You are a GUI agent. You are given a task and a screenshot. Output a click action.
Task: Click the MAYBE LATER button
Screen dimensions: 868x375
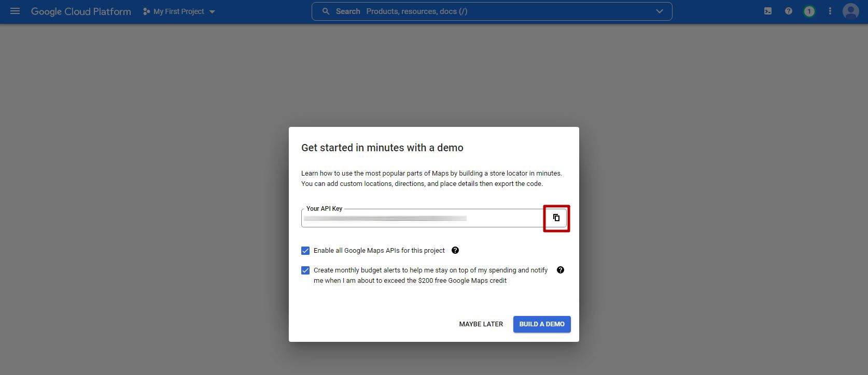(x=481, y=324)
